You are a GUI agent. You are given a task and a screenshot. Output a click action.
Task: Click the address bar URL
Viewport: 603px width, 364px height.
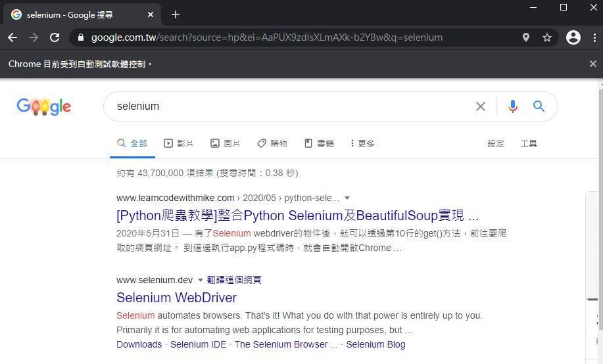[x=267, y=37]
